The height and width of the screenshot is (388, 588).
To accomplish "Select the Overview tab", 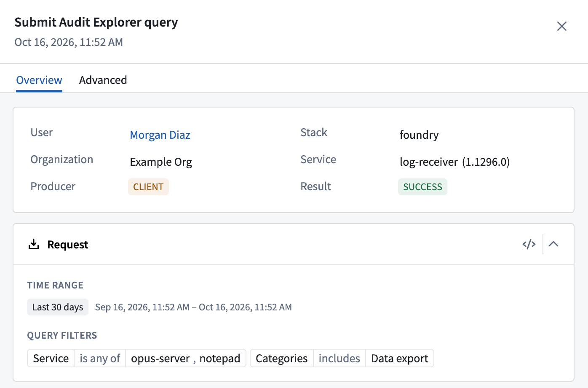I will tap(39, 80).
